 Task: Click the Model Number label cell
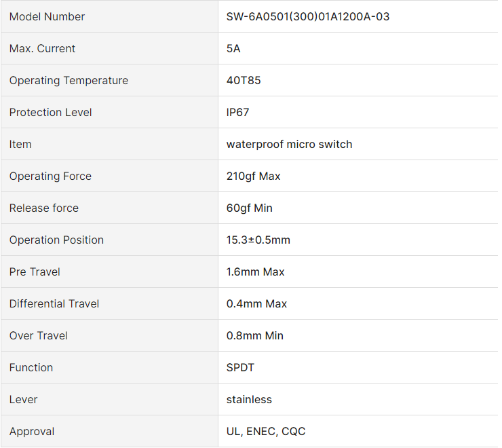pos(47,17)
